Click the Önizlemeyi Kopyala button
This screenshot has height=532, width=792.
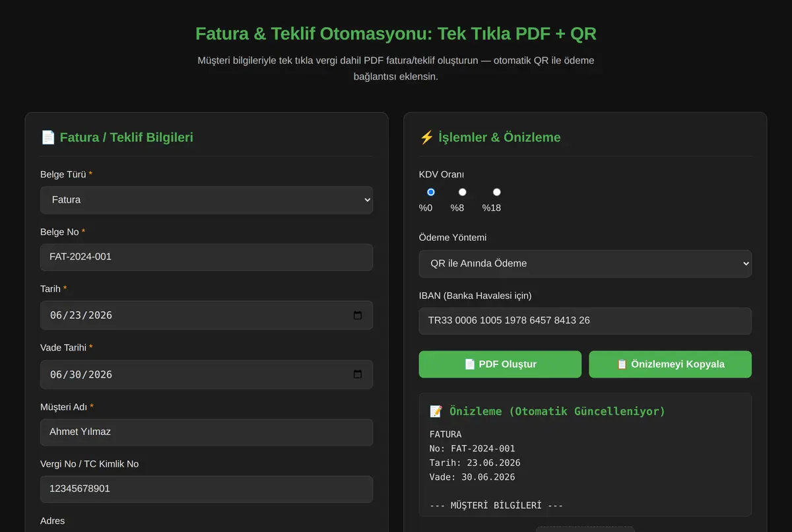point(671,364)
